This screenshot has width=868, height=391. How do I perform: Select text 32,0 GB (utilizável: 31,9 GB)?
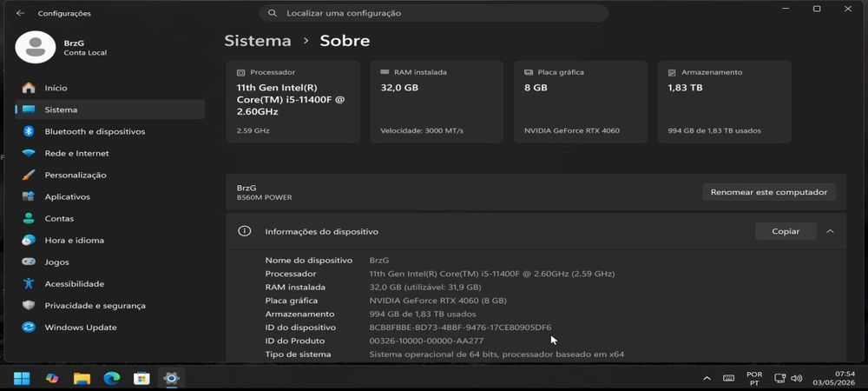425,287
